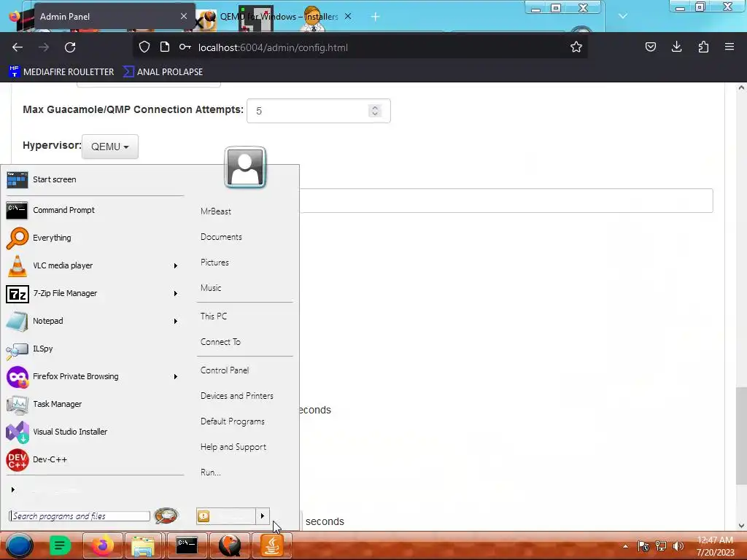Open Java app on the taskbar
This screenshot has width=747, height=560.
(x=271, y=545)
